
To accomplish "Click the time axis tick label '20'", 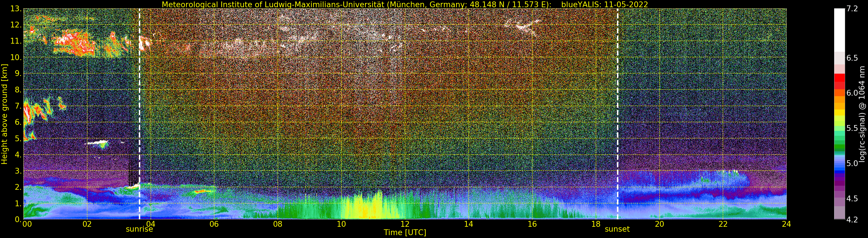I will click(659, 224).
